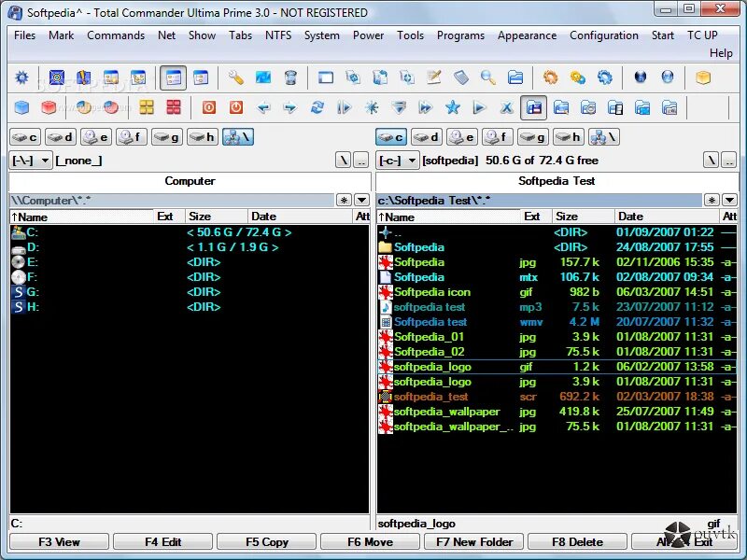Click the blue gear icon
Screen dimensions: 747x560
604,77
